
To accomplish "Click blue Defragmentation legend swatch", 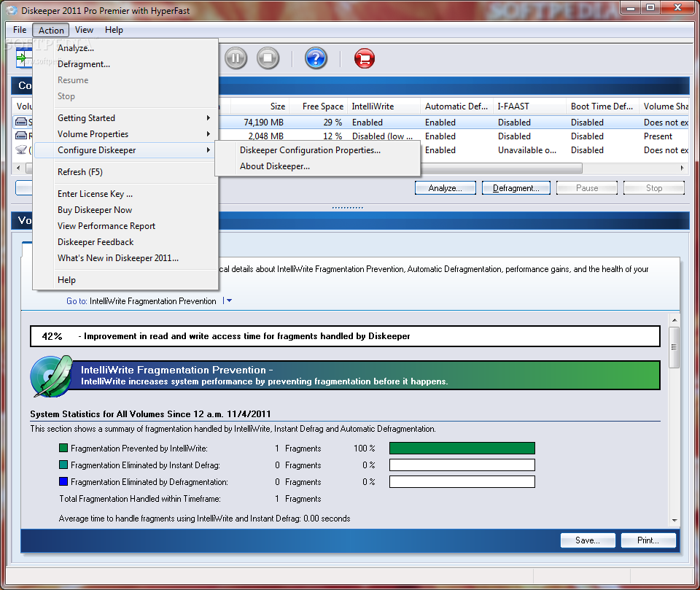I will pos(63,481).
